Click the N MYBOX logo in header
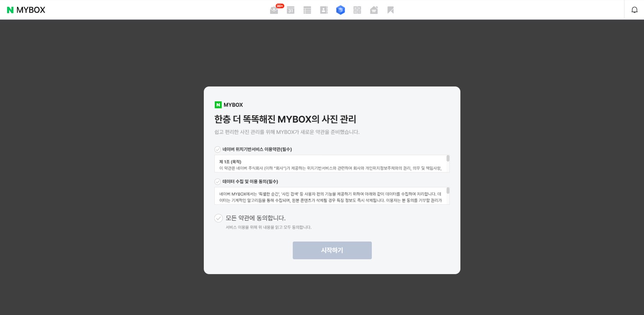 pyautogui.click(x=26, y=10)
